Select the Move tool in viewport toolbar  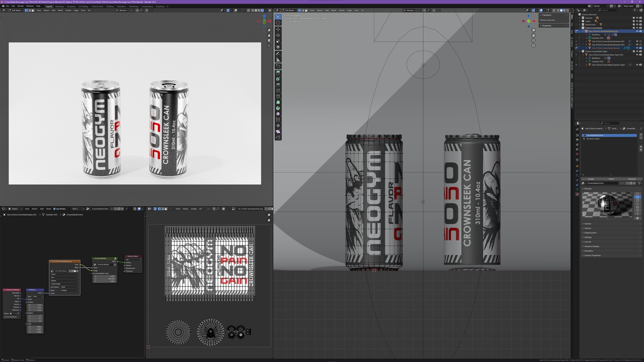click(278, 29)
